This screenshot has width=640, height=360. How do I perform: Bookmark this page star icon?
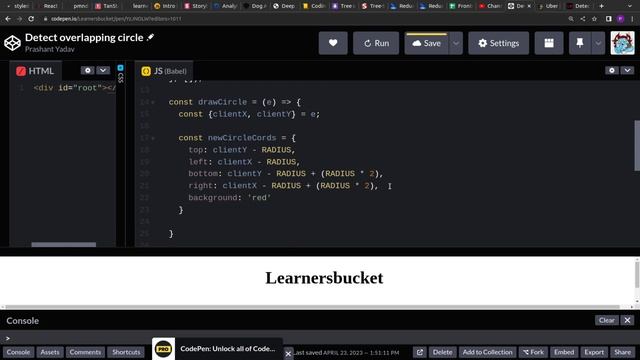pos(594,19)
